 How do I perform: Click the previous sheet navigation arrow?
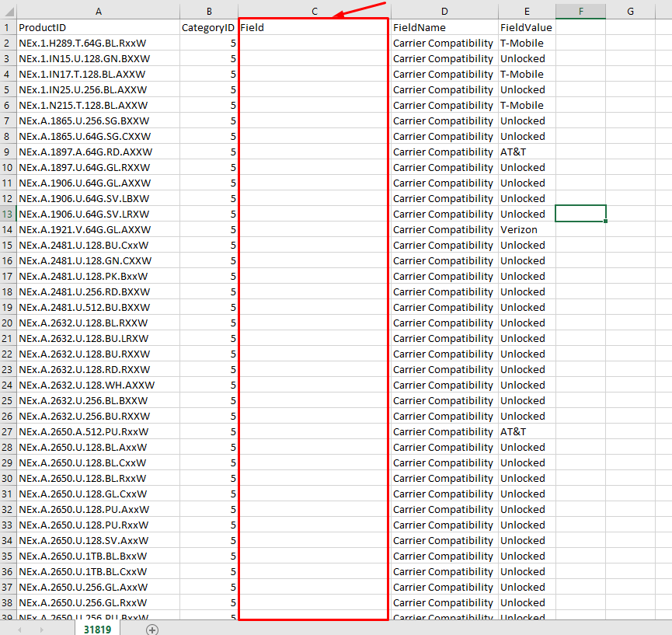19,629
